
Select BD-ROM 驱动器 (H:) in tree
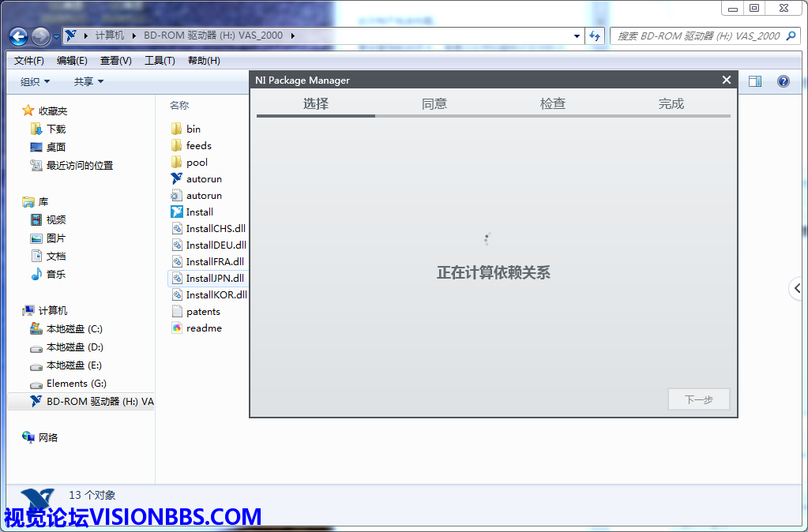[81, 401]
